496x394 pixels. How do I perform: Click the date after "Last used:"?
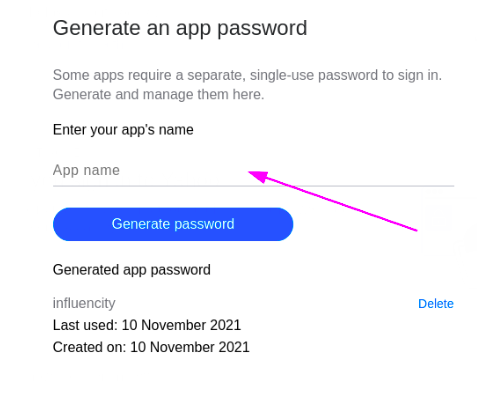point(181,325)
